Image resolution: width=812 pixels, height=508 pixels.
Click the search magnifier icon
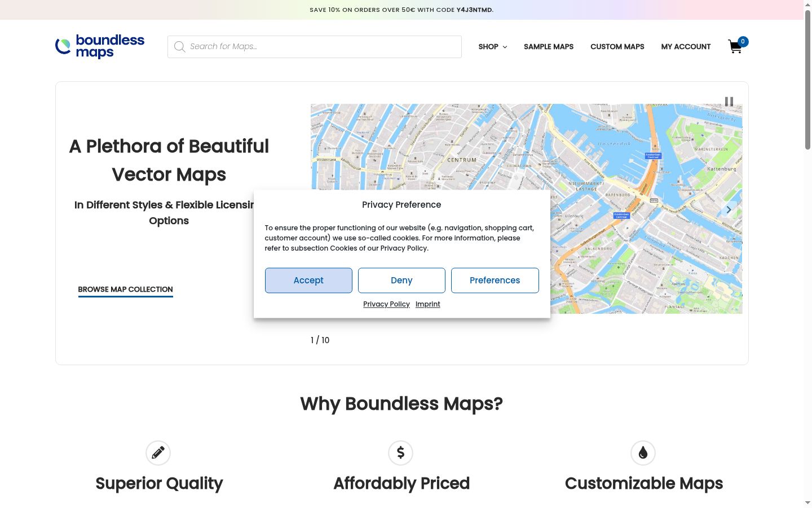click(180, 47)
